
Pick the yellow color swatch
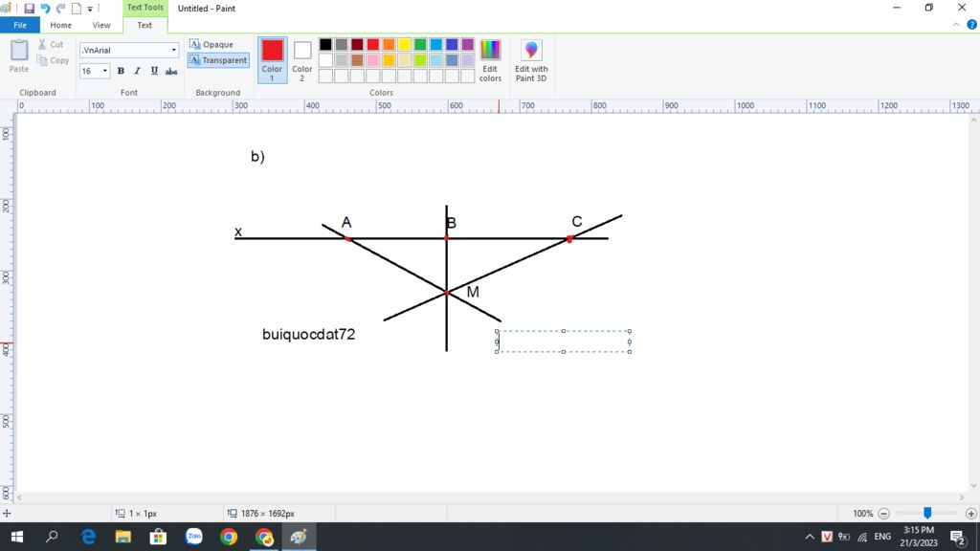404,44
